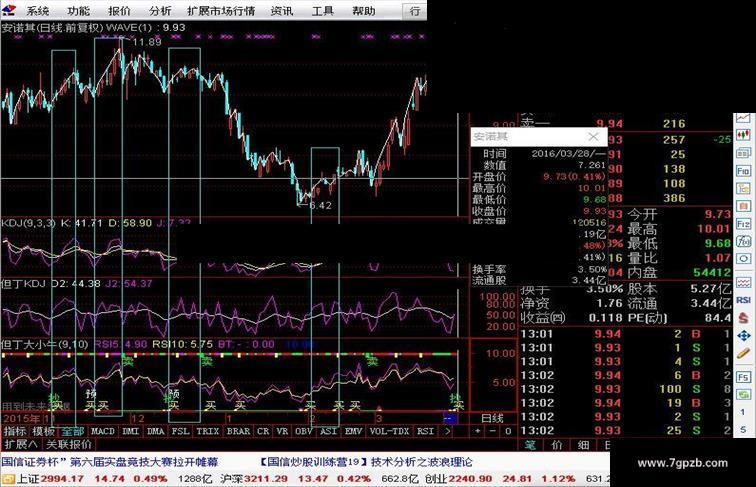Expand the 扩展∧ panel
Image resolution: width=756 pixels, height=487 pixels.
point(20,444)
